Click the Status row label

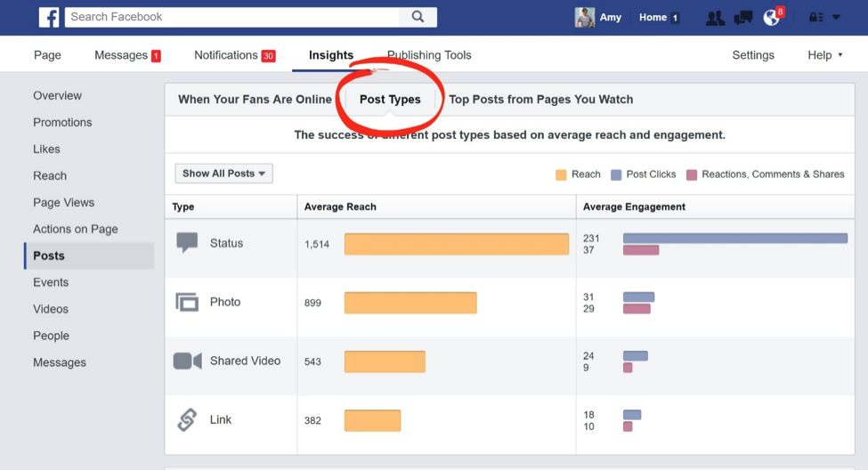tap(226, 243)
